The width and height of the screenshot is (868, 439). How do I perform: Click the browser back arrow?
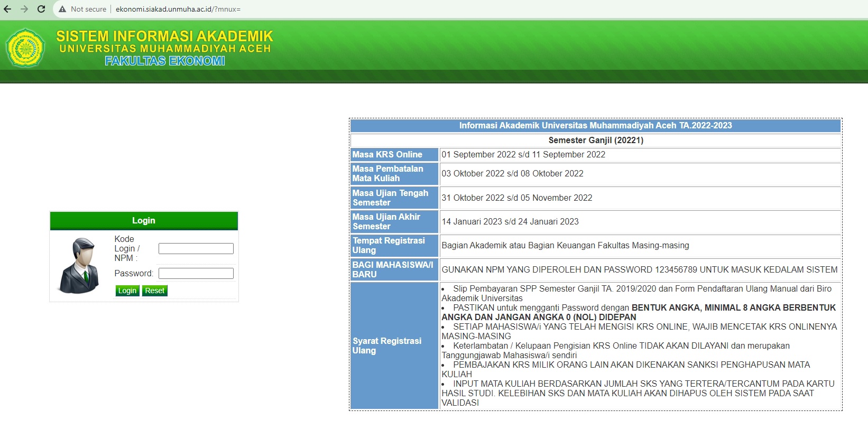tap(7, 9)
